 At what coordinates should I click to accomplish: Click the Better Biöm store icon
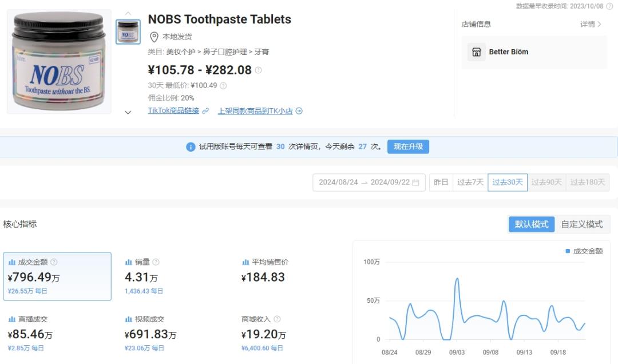coord(476,52)
